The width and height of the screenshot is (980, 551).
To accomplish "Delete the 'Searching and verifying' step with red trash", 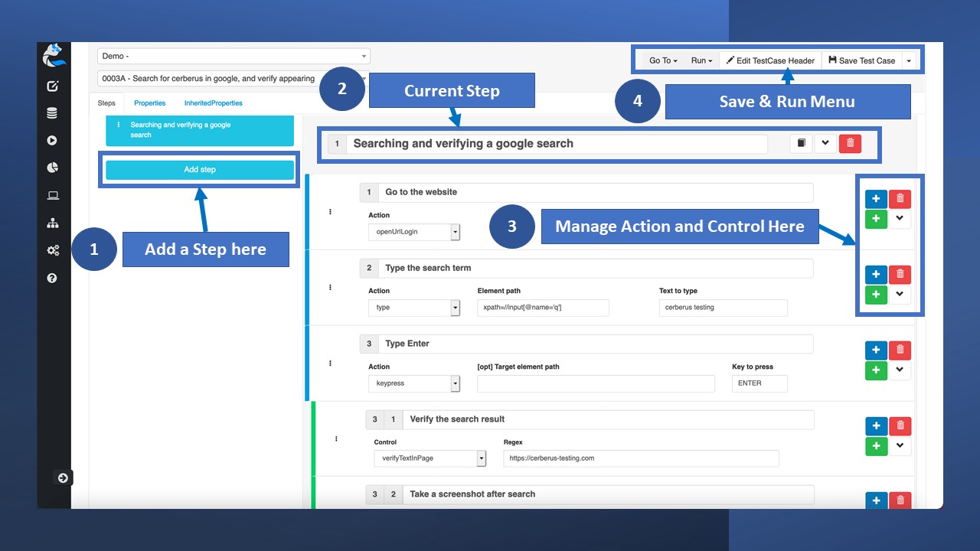I will click(850, 143).
